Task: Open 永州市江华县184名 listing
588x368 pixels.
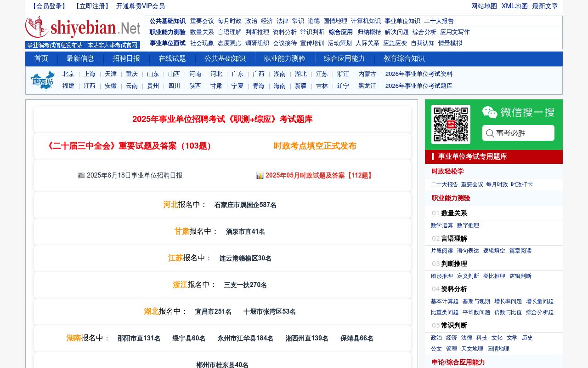Action: [x=245, y=339]
